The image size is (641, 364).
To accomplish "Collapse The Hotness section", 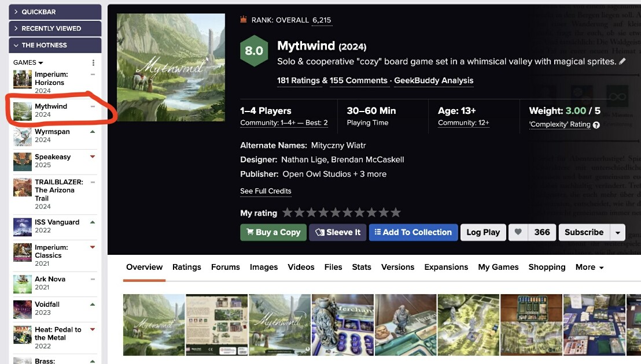I will click(x=55, y=45).
